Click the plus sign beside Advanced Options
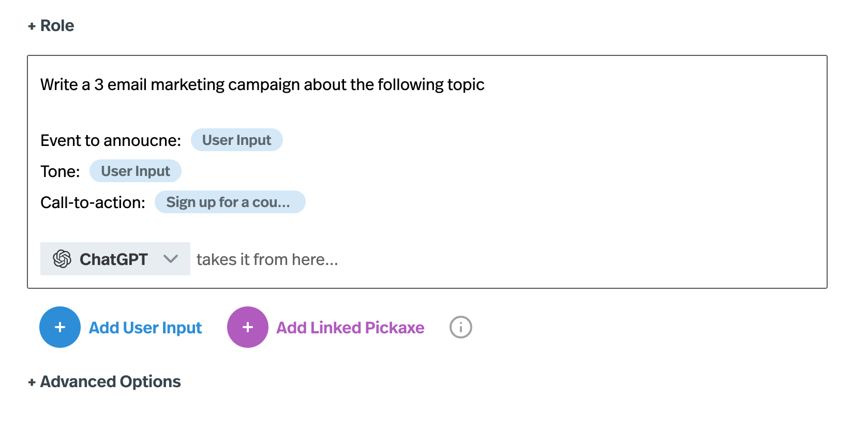Image resolution: width=868 pixels, height=442 pixels. point(32,382)
